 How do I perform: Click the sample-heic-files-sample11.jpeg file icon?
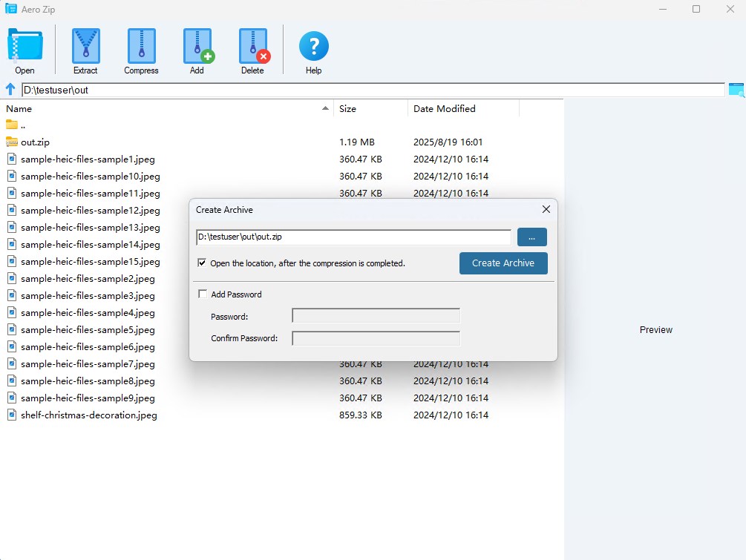[12, 193]
